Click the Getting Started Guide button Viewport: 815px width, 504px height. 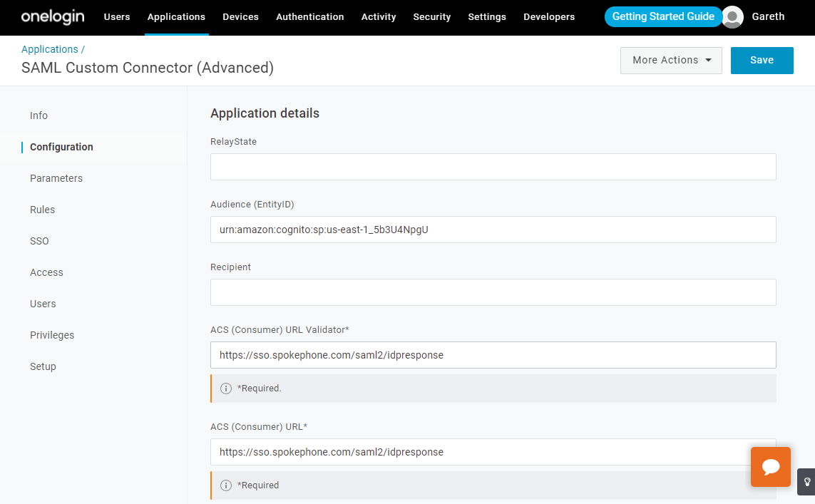pyautogui.click(x=663, y=16)
